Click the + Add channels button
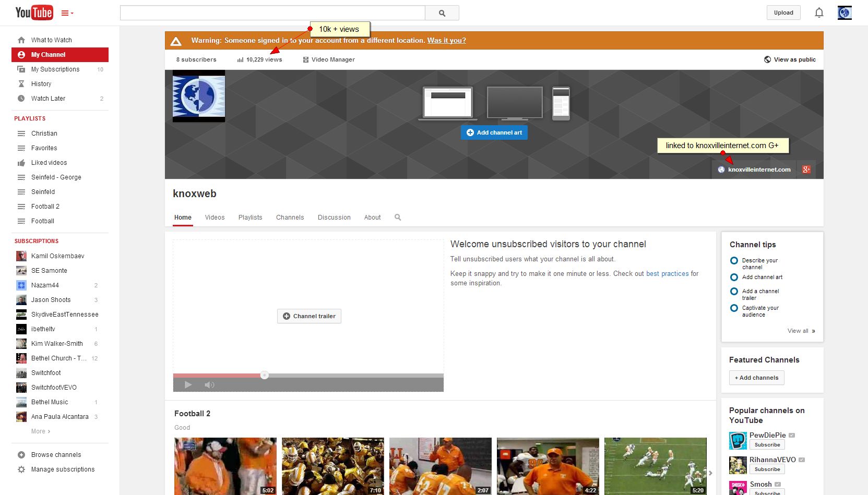This screenshot has width=868, height=495. pyautogui.click(x=756, y=378)
